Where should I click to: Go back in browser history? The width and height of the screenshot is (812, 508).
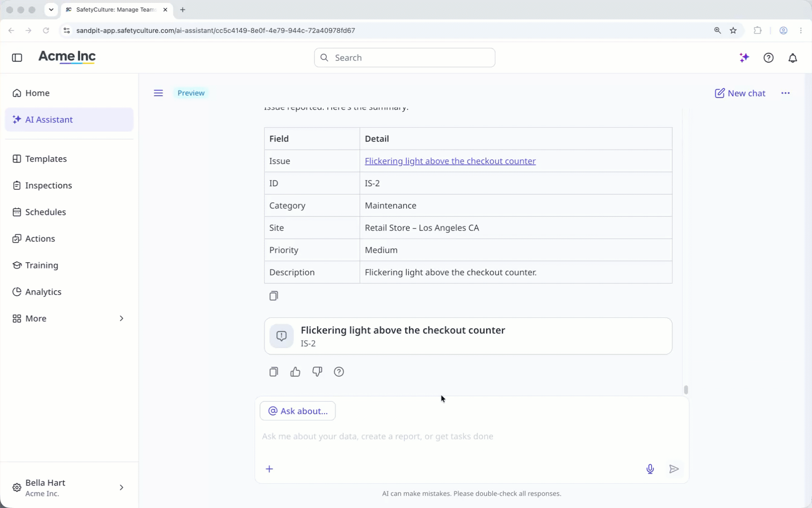(11, 30)
